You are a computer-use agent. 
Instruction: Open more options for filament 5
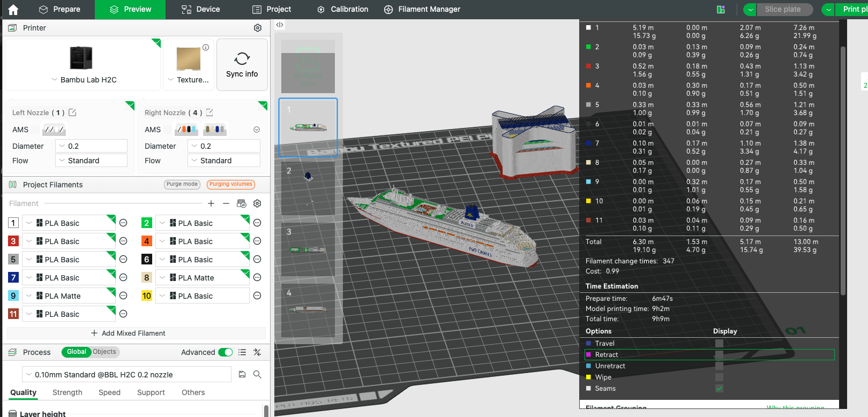123,260
